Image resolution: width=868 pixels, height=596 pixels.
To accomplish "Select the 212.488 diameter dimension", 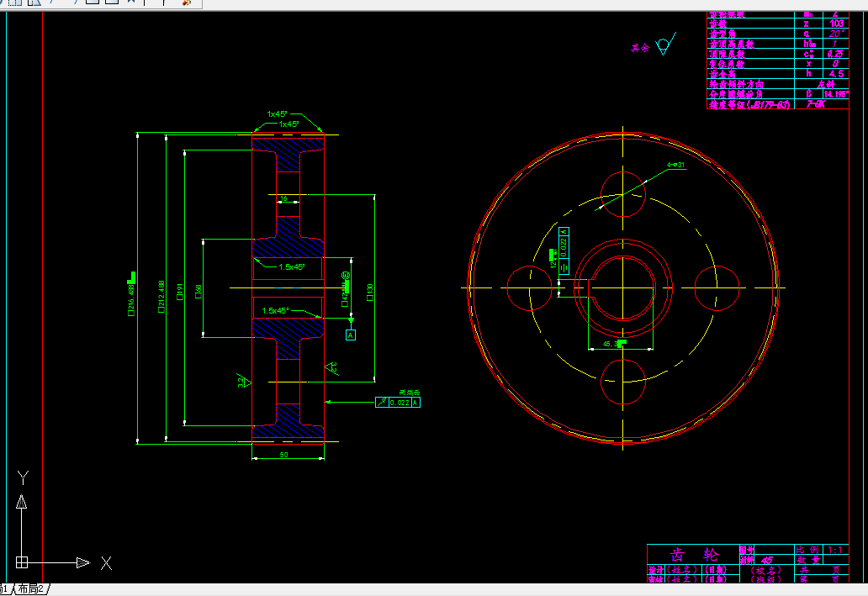I will click(161, 297).
